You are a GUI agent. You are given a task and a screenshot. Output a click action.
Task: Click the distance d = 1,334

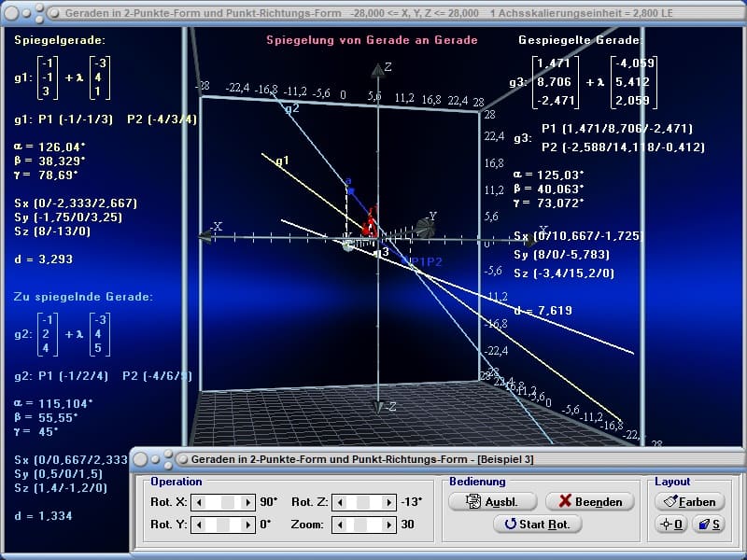(x=43, y=516)
